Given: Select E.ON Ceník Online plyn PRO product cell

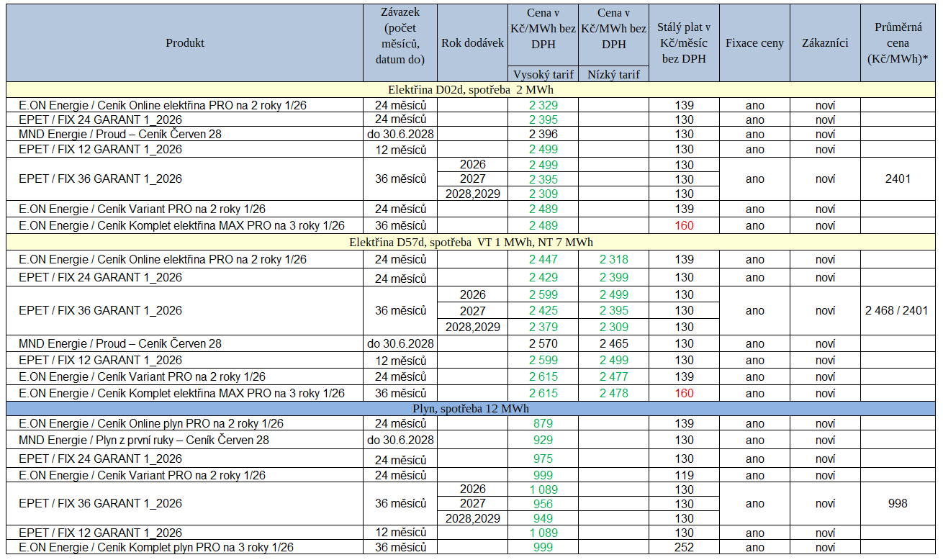Looking at the screenshot, I should [x=151, y=423].
